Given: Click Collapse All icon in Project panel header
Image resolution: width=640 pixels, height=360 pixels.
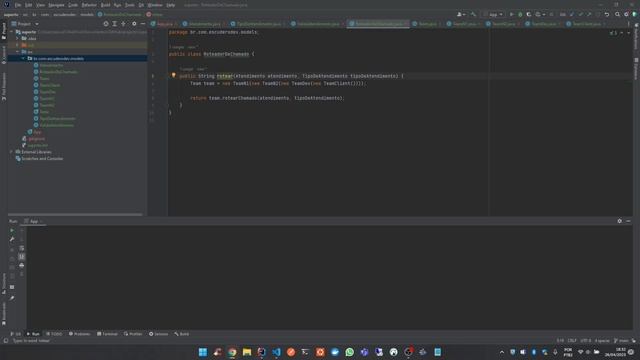Looking at the screenshot, I should click(x=123, y=24).
